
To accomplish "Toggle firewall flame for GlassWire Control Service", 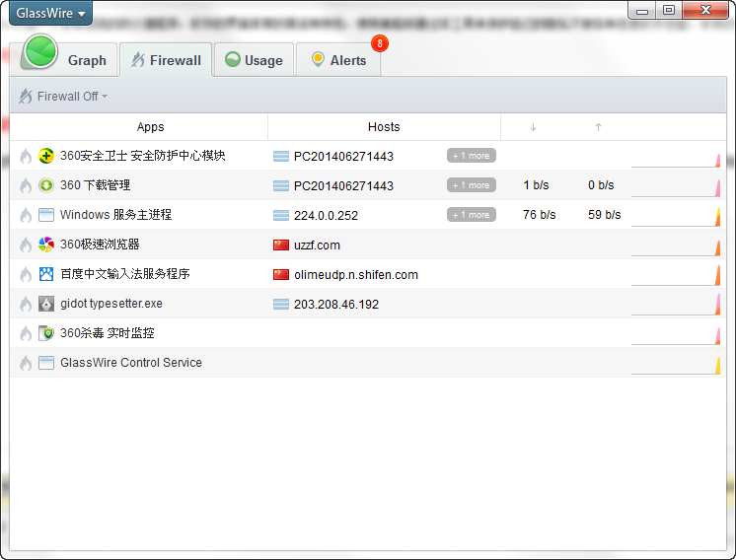I will 26,363.
